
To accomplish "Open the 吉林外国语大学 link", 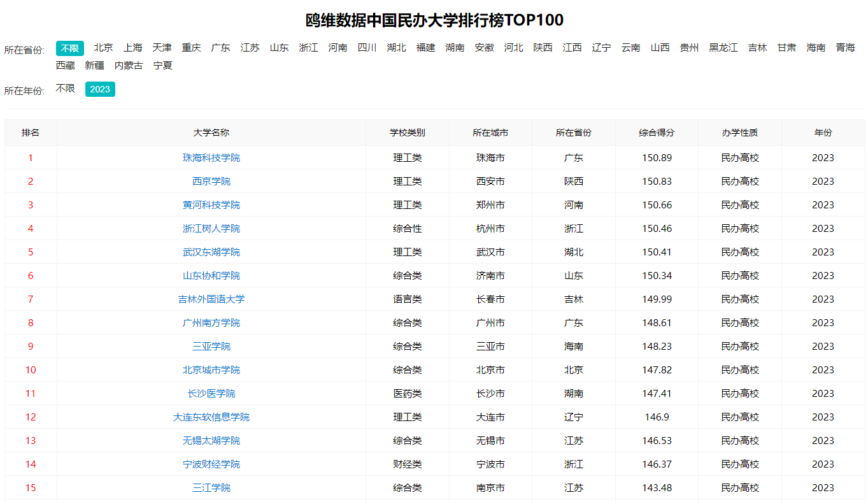I will tap(211, 299).
